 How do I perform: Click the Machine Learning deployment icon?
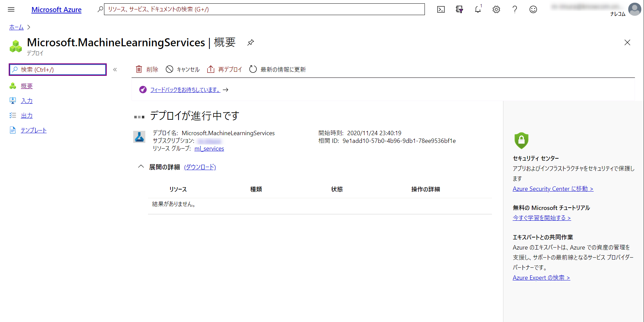point(139,137)
